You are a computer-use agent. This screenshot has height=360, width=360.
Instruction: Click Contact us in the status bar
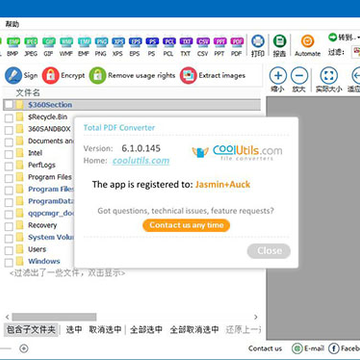coord(265,349)
